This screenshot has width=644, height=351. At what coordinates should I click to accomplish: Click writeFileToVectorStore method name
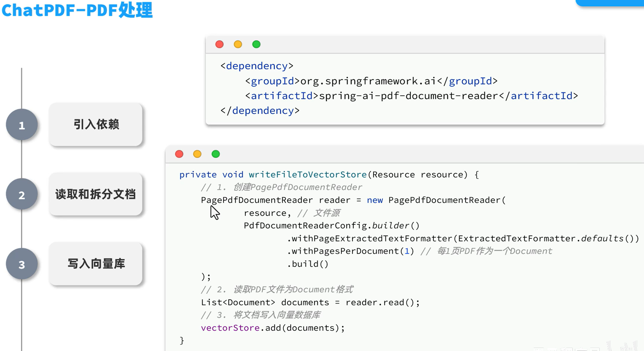pyautogui.click(x=308, y=175)
